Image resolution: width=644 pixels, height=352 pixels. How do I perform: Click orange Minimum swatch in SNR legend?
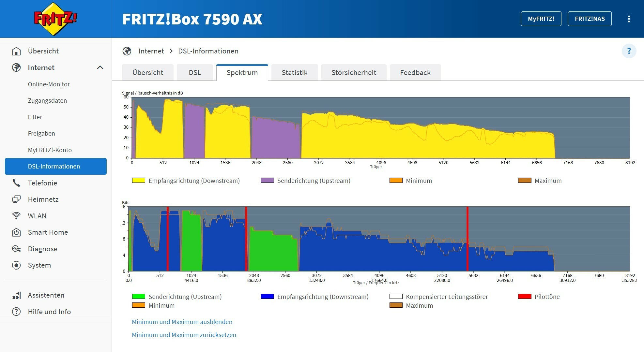(396, 180)
